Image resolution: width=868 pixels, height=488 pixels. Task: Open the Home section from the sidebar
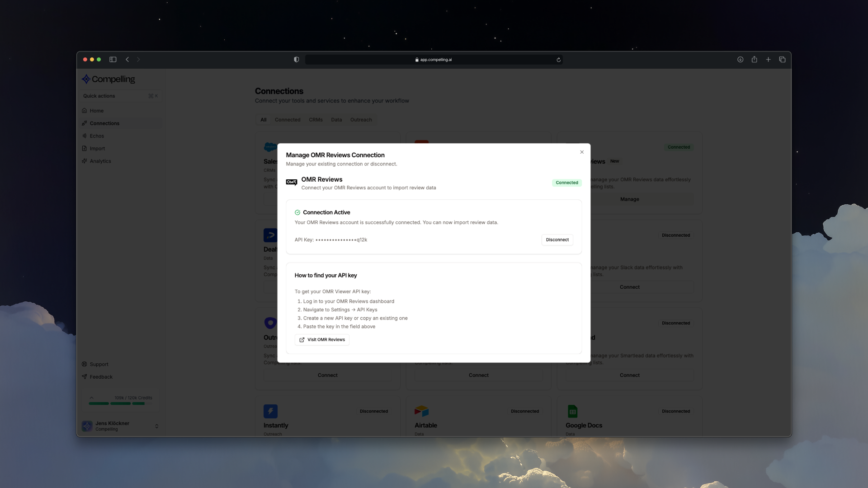pos(96,110)
